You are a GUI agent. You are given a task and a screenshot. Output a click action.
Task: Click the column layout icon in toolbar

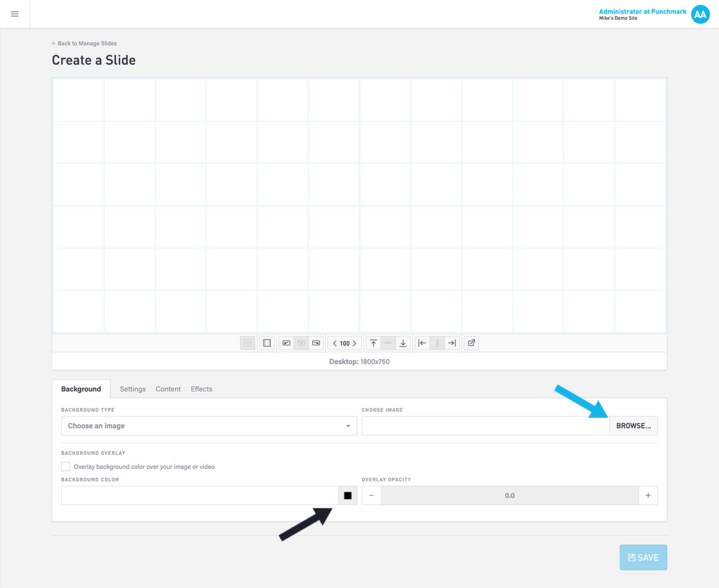click(267, 343)
